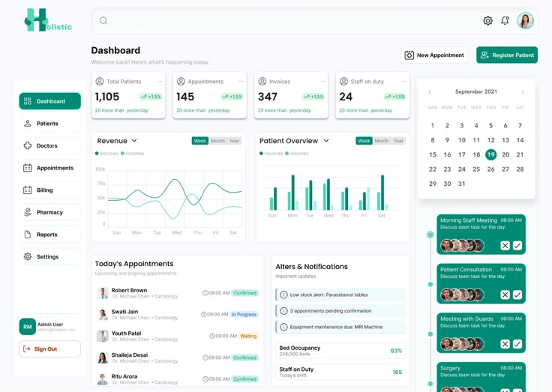Screen dimensions: 552x392
Task: Click the Low stock alert info icon
Action: pos(283,295)
